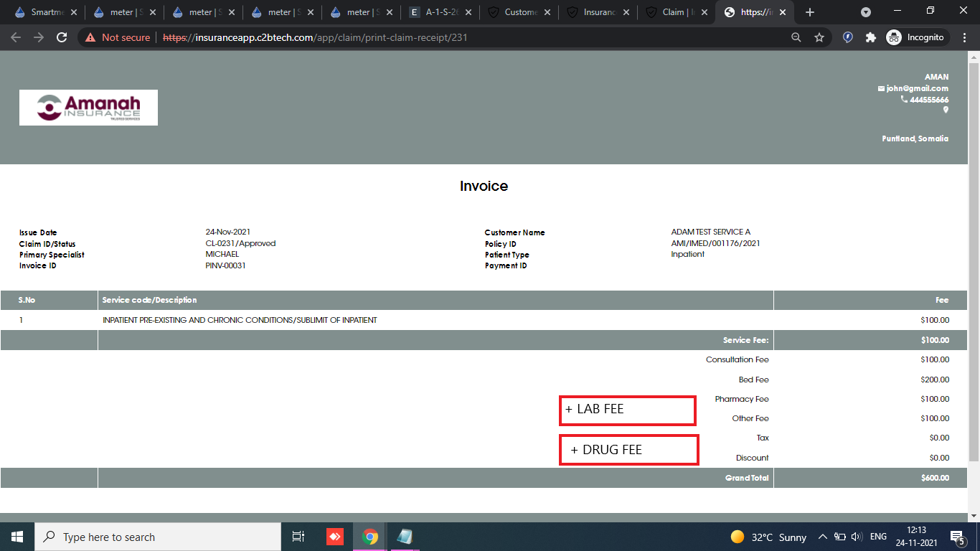Screen dimensions: 980x551
Task: Open the Windows Start menu
Action: [17, 537]
